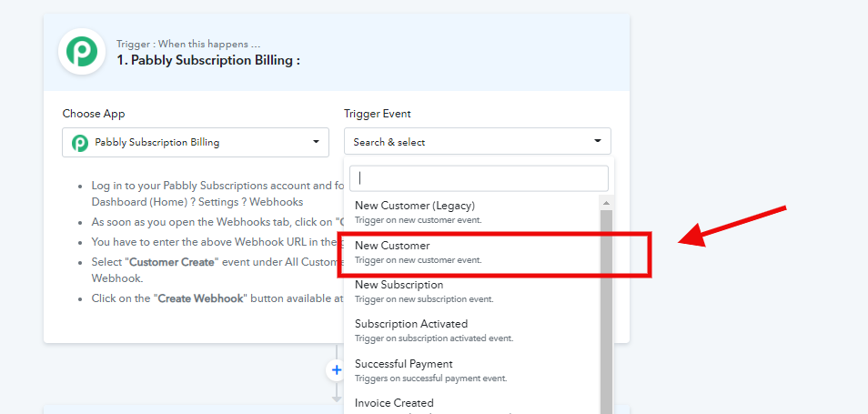
Task: Click the trigger event search input field
Action: pos(479,178)
